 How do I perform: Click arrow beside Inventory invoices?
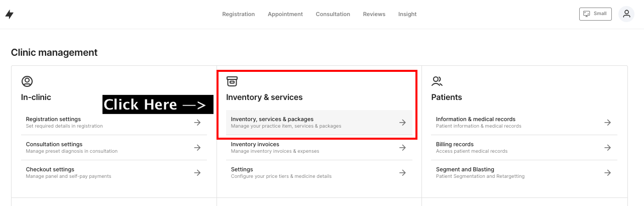[402, 148]
